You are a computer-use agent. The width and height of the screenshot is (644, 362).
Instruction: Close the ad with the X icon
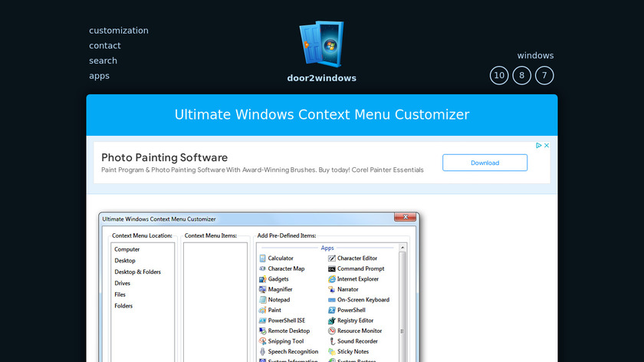[x=546, y=146]
